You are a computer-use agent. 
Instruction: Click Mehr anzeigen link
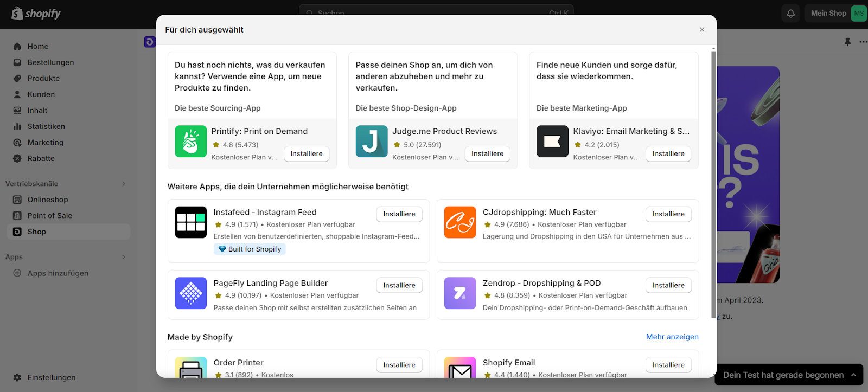[672, 337]
